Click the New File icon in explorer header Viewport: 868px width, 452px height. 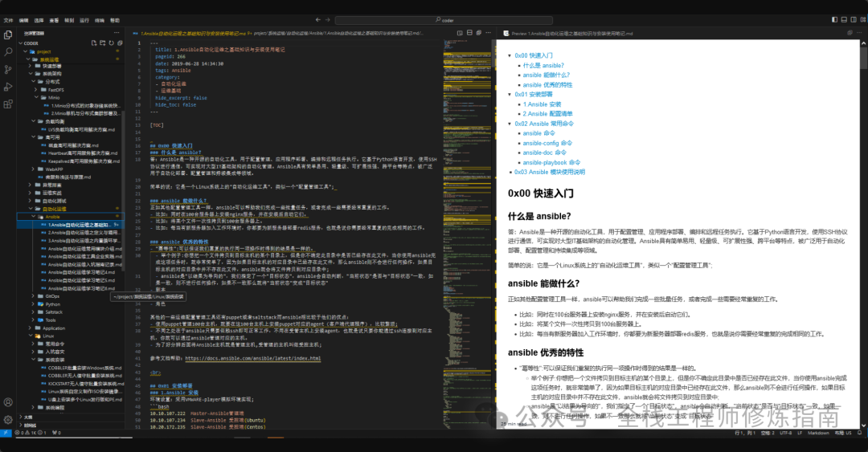(x=94, y=43)
